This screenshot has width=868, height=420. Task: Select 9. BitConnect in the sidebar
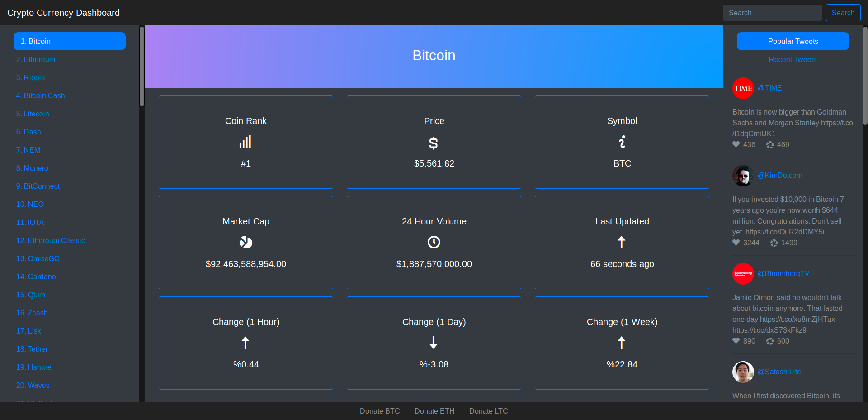click(38, 186)
